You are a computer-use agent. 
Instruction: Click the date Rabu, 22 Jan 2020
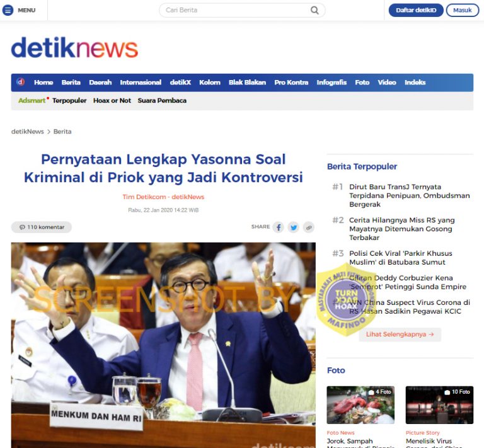click(163, 210)
